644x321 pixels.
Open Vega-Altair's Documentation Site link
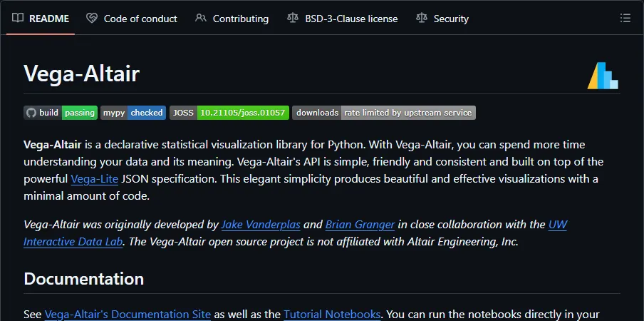click(x=128, y=315)
